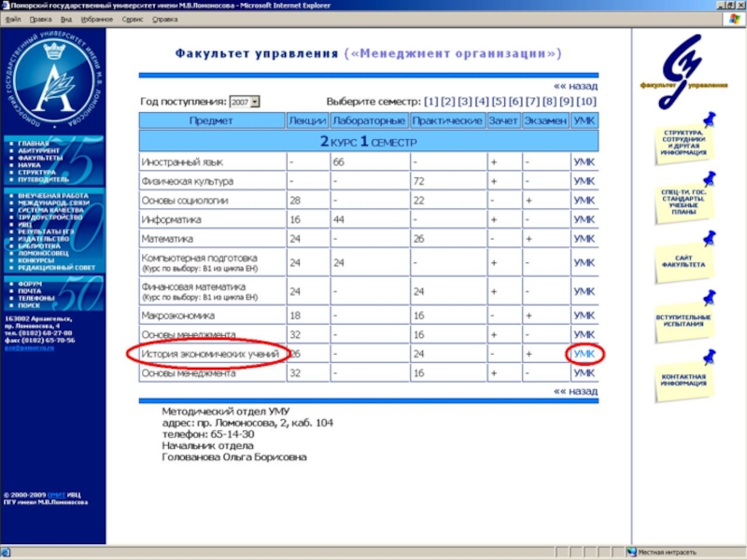Click the История экономических учений cell
The image size is (747, 560).
click(x=211, y=354)
